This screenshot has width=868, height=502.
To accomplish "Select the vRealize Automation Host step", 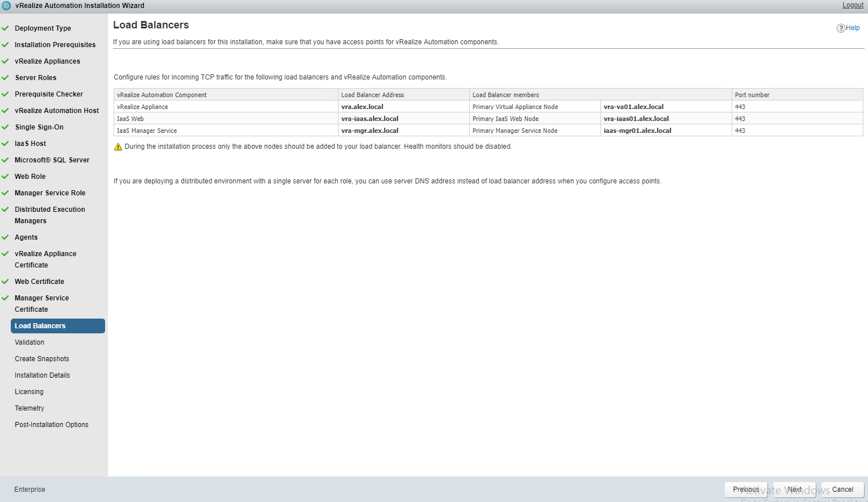I will point(57,111).
